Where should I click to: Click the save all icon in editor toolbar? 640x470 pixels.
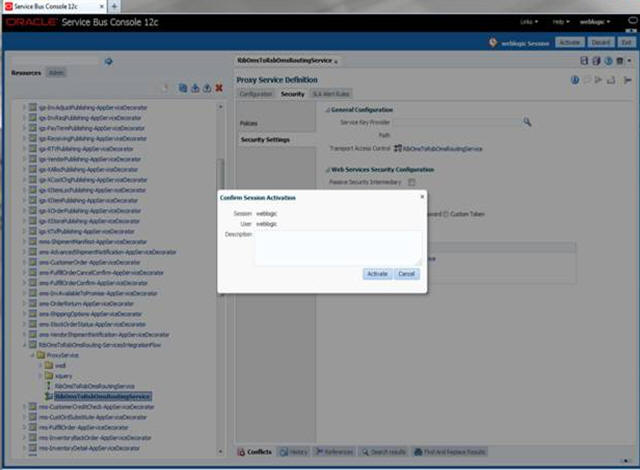pyautogui.click(x=596, y=61)
